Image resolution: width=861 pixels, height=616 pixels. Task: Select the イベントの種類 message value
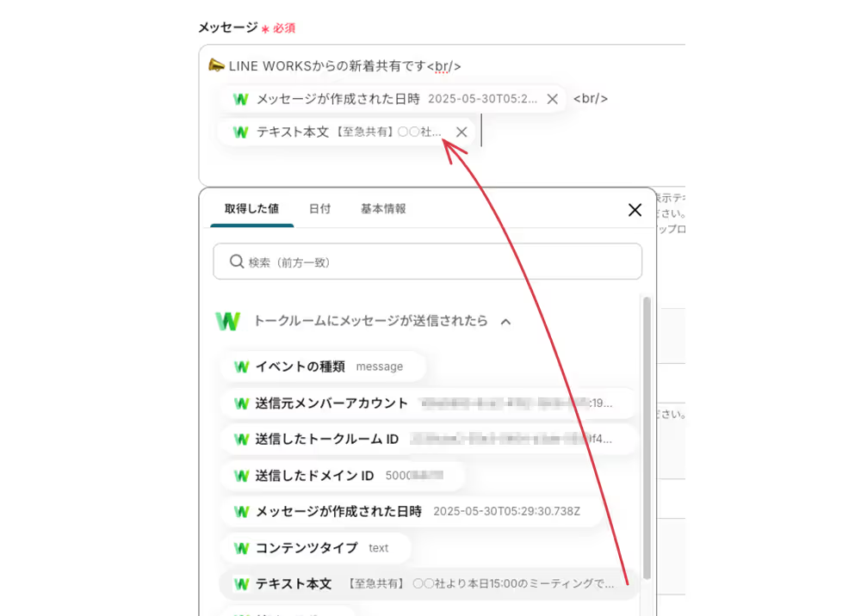[x=324, y=367]
